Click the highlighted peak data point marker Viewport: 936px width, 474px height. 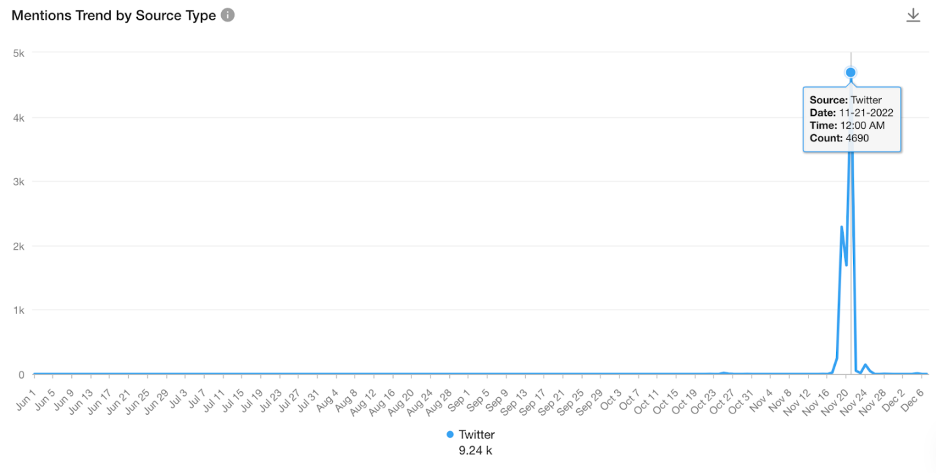point(851,72)
